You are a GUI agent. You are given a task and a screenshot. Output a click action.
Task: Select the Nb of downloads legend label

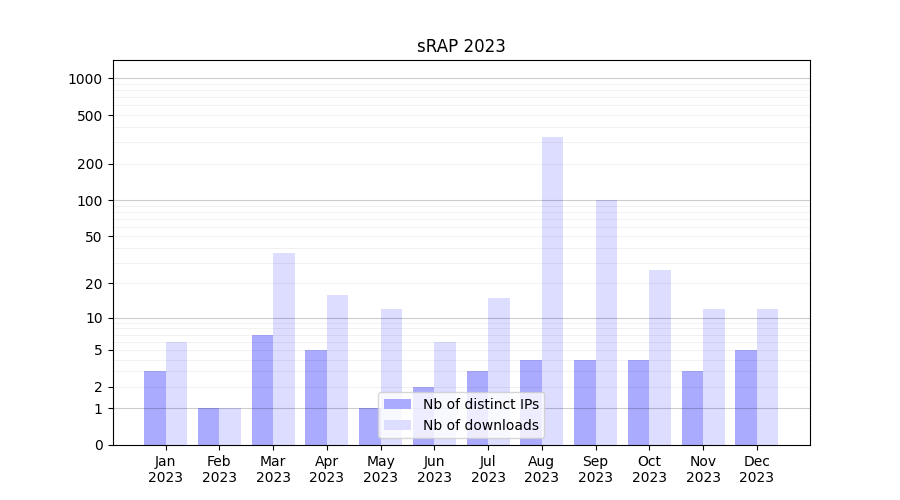pyautogui.click(x=480, y=425)
